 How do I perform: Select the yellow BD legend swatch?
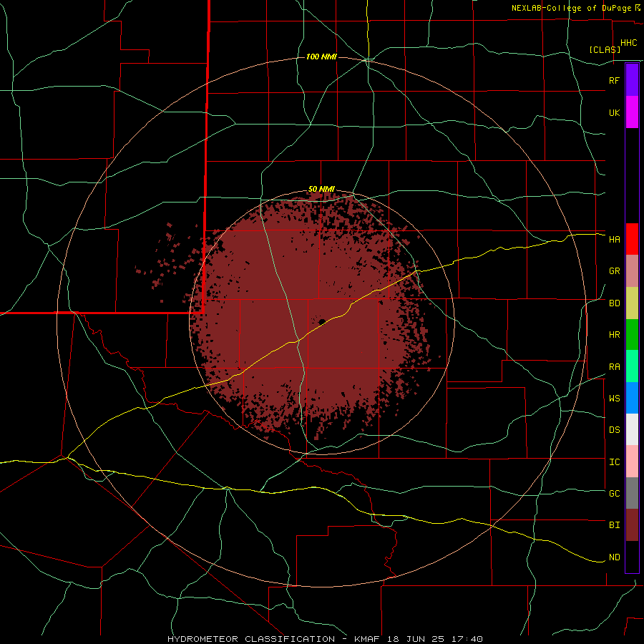632,303
